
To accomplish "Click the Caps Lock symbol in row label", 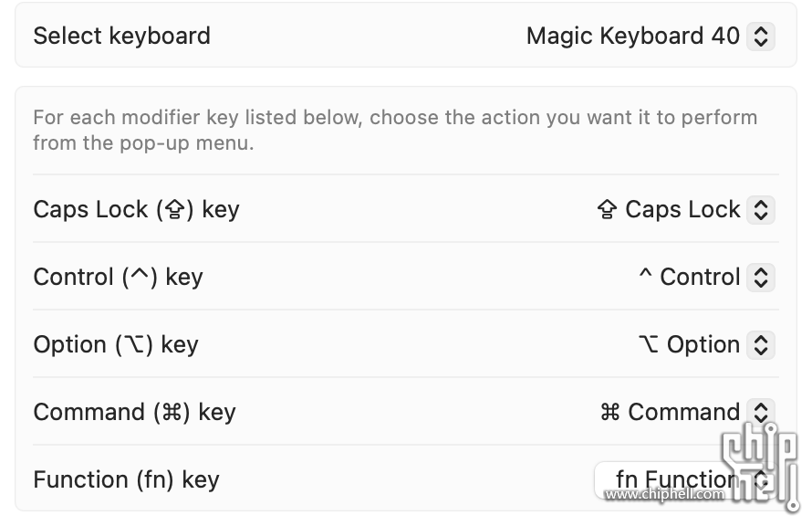I will tap(175, 210).
